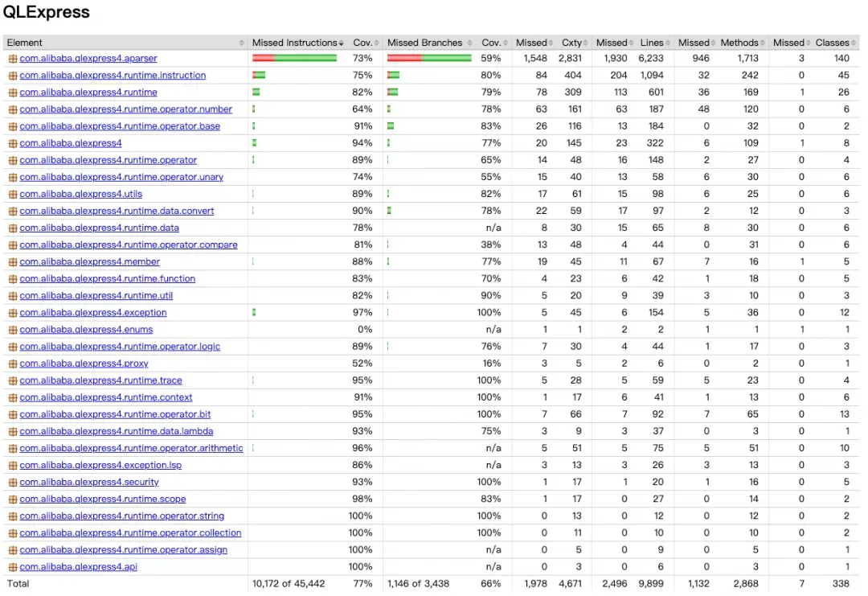The image size is (868, 596).
Task: Open com.alibaba.qlexpress4.runtime.data.lambda link
Action: click(x=117, y=431)
